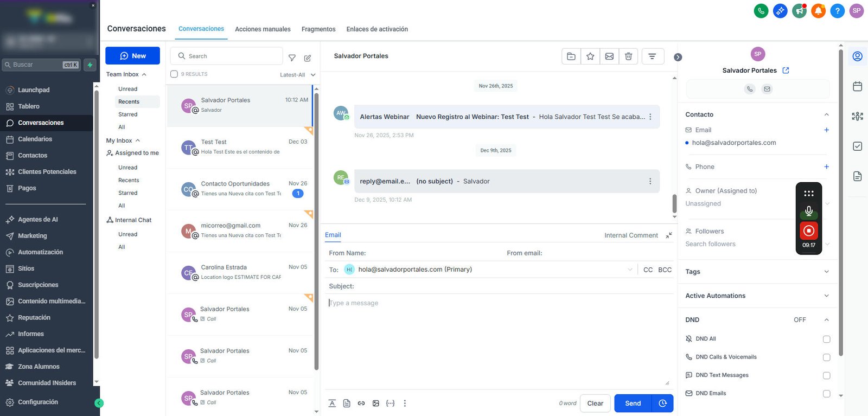
Task: Enable DND Text Messages checkbox
Action: pyautogui.click(x=826, y=375)
